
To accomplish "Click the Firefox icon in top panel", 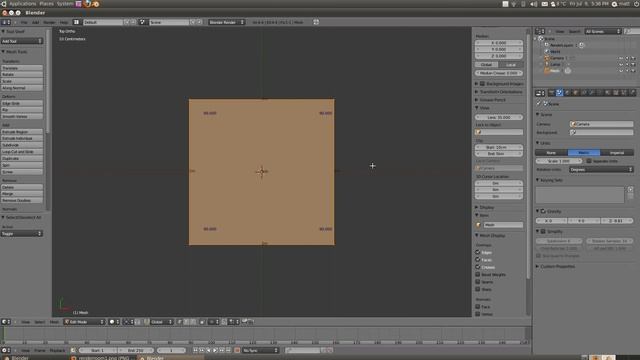I will coord(87,4).
